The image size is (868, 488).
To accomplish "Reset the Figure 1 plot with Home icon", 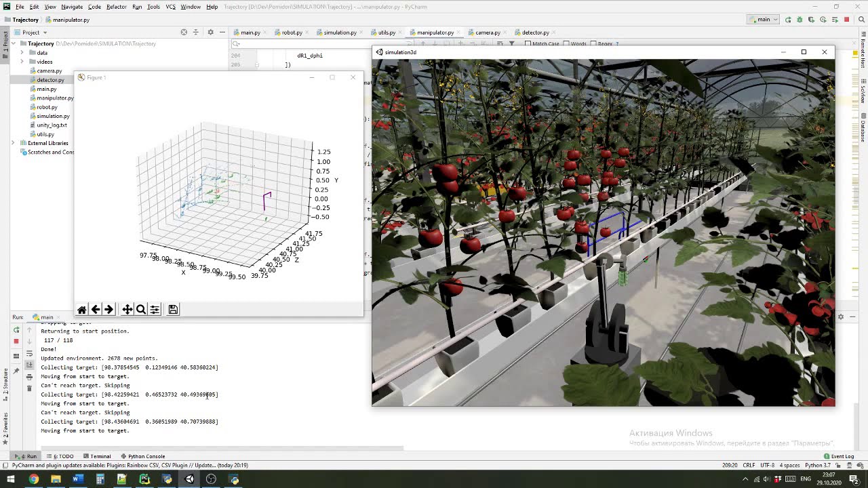I will (82, 310).
